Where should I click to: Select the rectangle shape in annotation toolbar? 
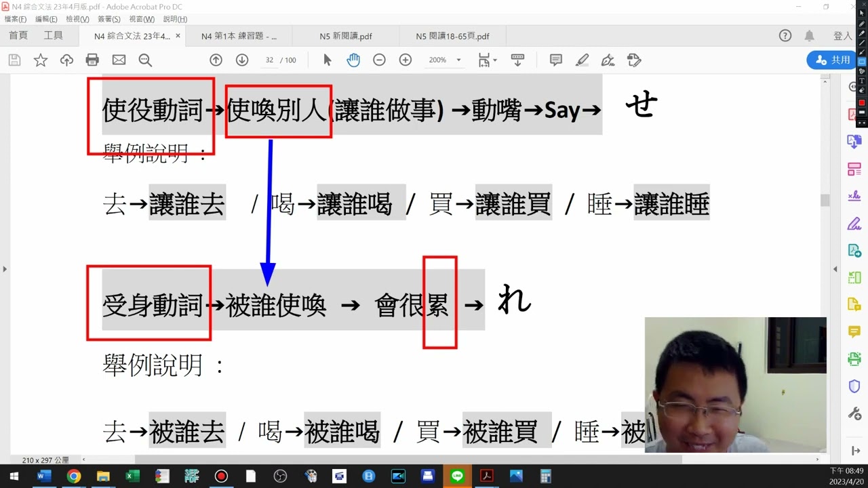click(x=862, y=62)
